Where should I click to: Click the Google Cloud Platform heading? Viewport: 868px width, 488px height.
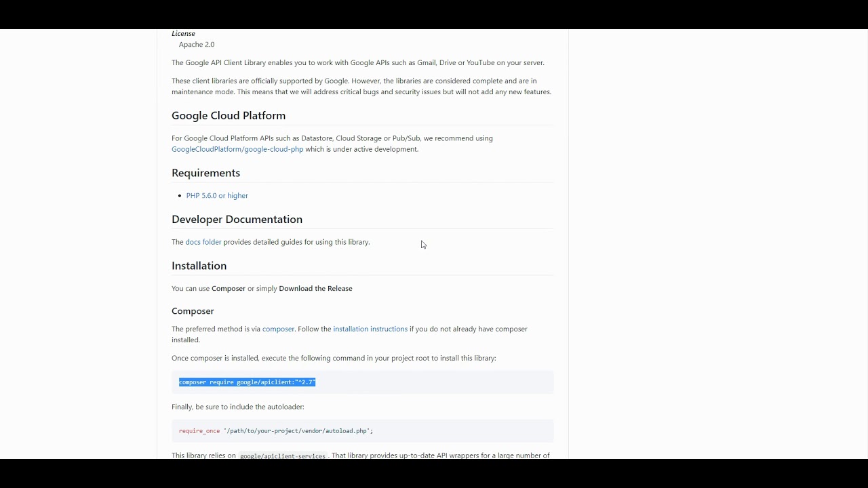pyautogui.click(x=229, y=116)
